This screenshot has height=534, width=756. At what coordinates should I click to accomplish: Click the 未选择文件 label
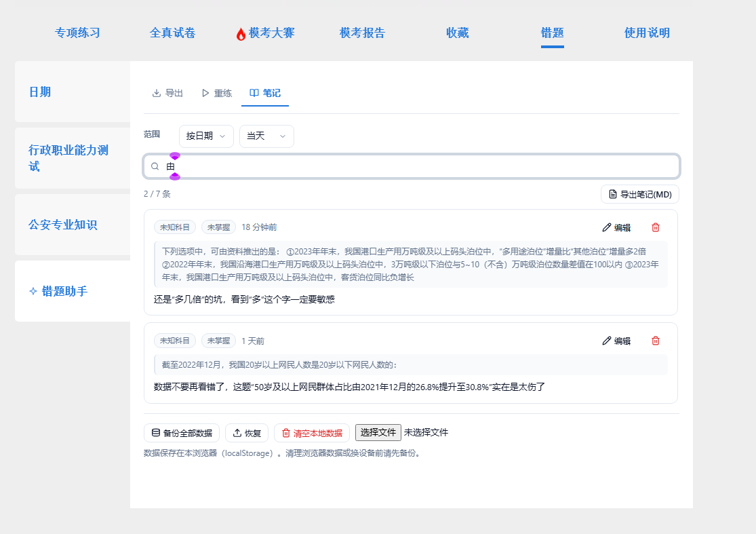click(x=426, y=433)
